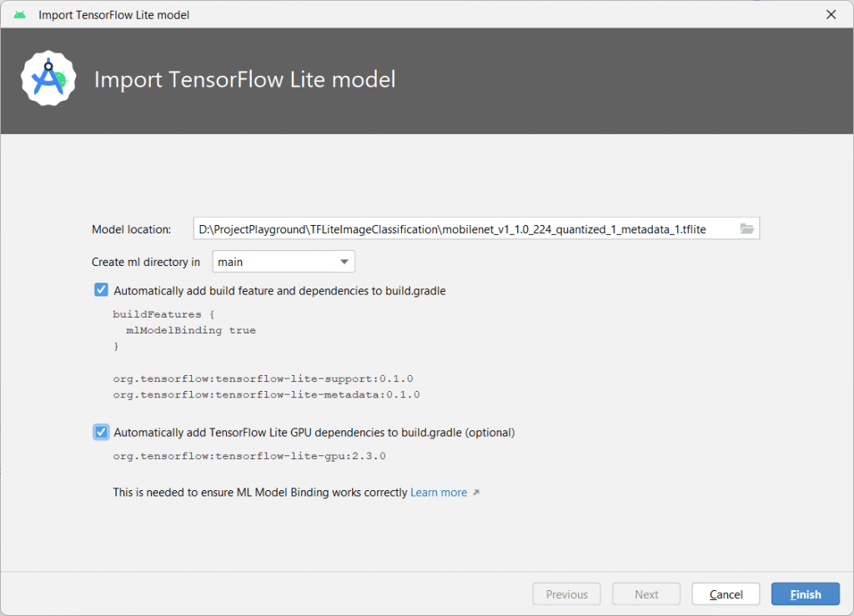Screen dimensions: 854x616
Task: Click the Finish button
Action: (x=804, y=593)
